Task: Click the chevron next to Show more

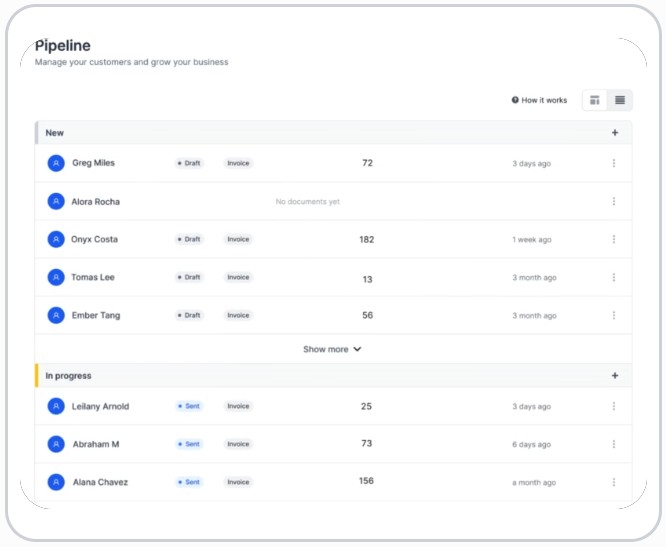Action: click(x=357, y=349)
